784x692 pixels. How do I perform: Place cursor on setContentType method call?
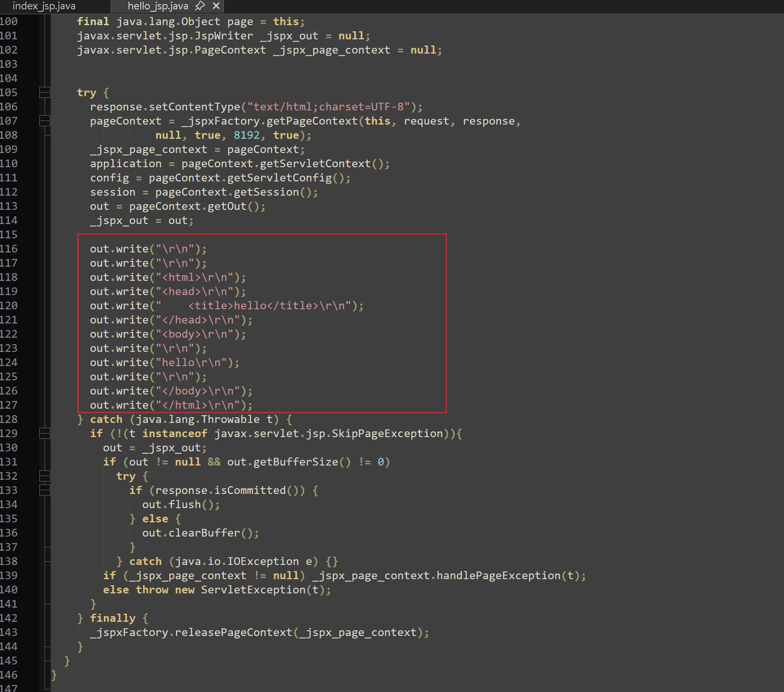[195, 107]
